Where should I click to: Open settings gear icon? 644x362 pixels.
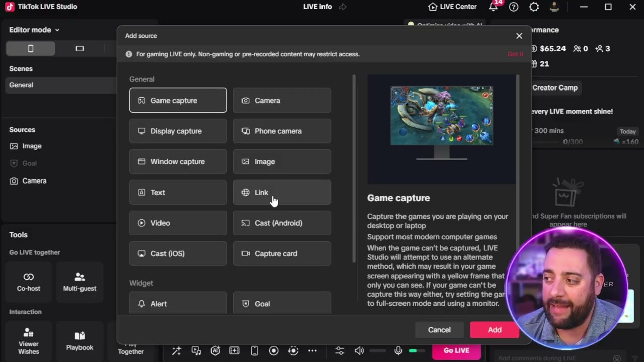[x=534, y=7]
